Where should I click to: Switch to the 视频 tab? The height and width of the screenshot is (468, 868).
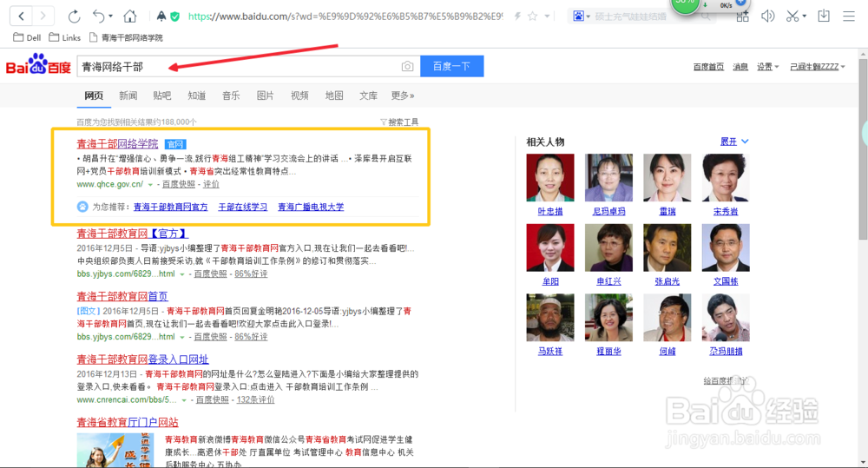299,96
